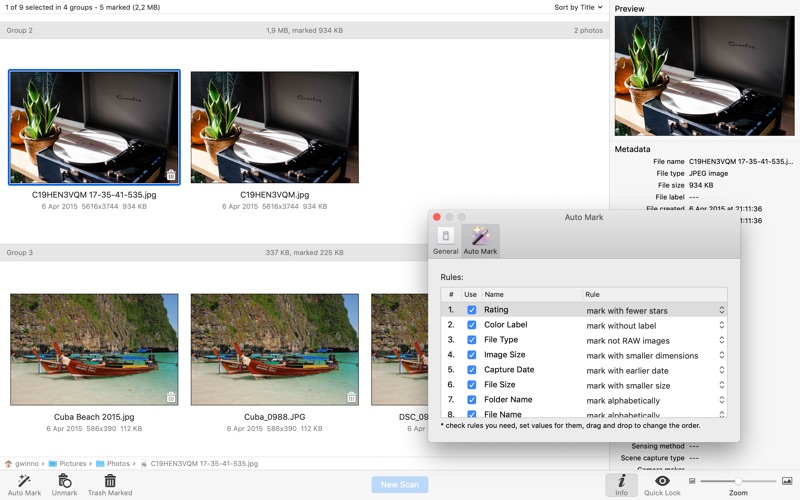Click the Auto Mark wand icon in bottom toolbar
Viewport: 800px width, 500px height.
[24, 481]
